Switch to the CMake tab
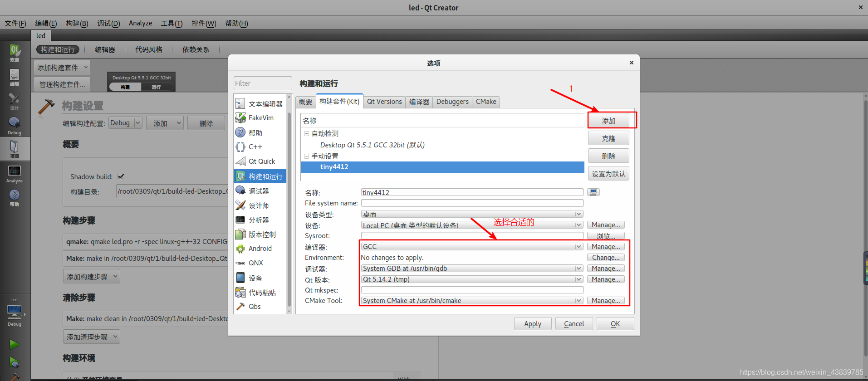Viewport: 868px width, 381px height. click(486, 102)
